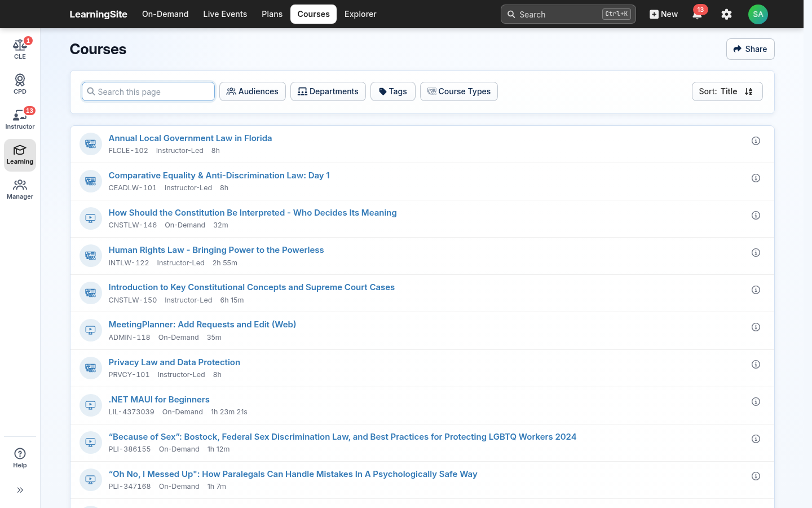Show info for Annual Local Government Law

(756, 141)
